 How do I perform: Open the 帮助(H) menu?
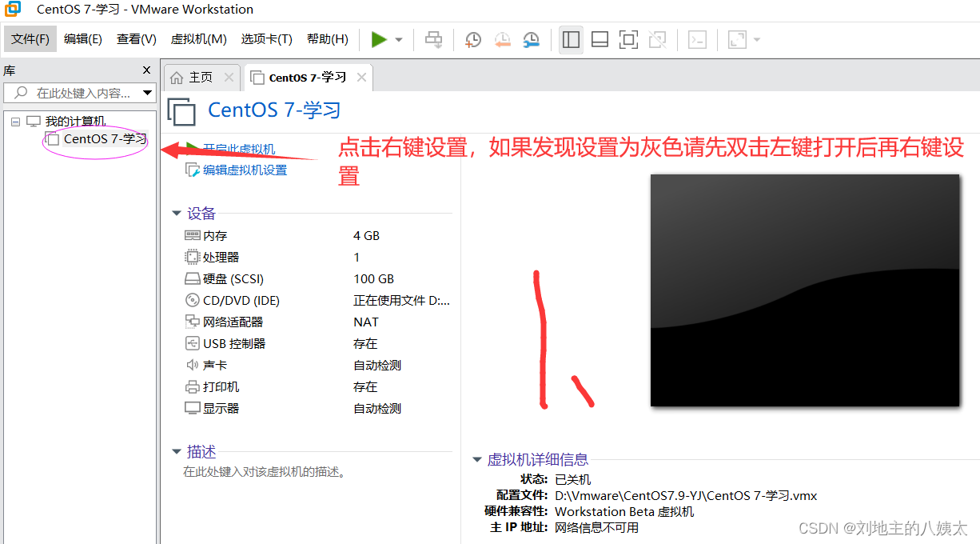click(328, 39)
